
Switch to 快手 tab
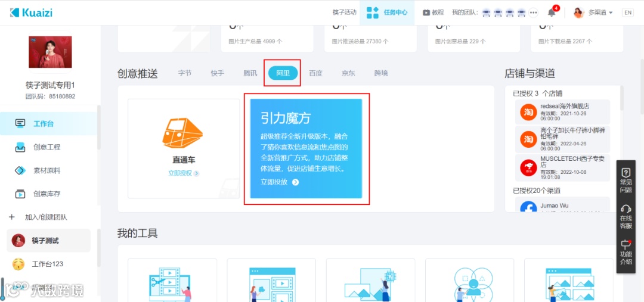pyautogui.click(x=217, y=73)
